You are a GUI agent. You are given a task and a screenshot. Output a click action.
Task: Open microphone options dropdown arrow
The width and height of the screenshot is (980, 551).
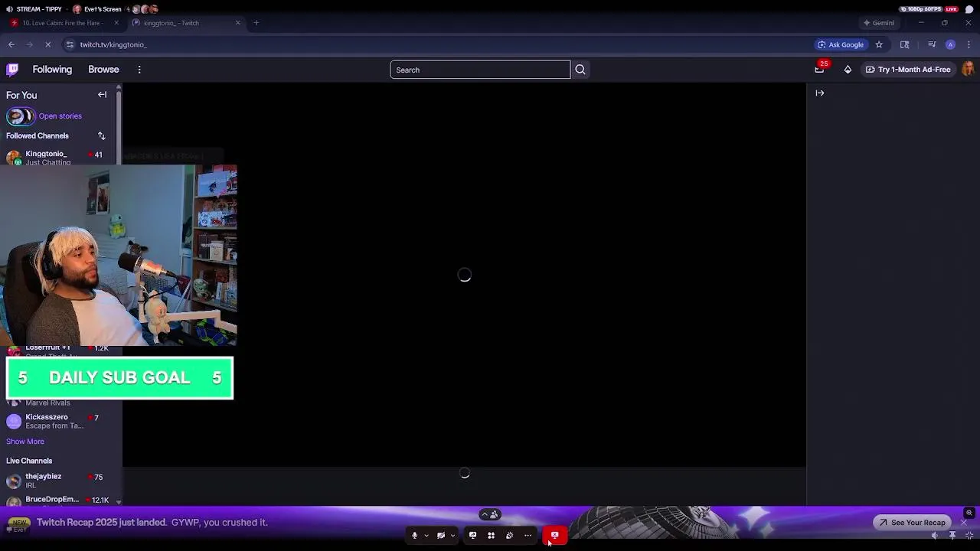(426, 536)
